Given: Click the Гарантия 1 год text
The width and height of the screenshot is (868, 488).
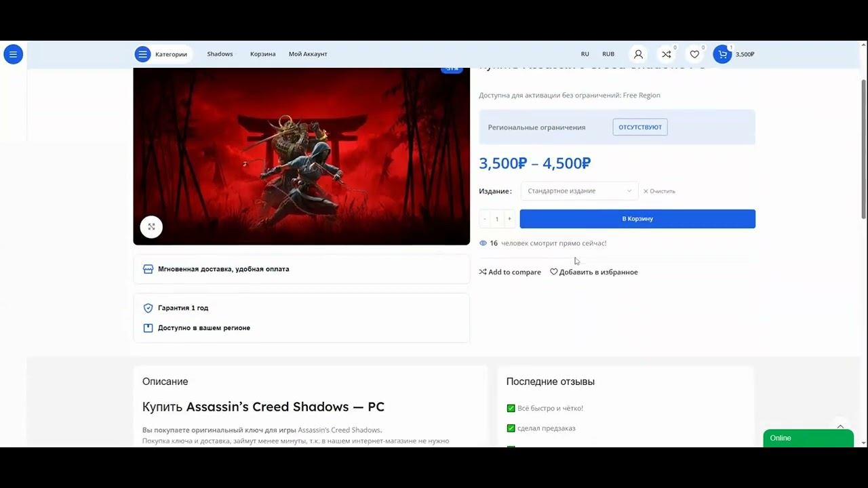Looking at the screenshot, I should (x=183, y=308).
